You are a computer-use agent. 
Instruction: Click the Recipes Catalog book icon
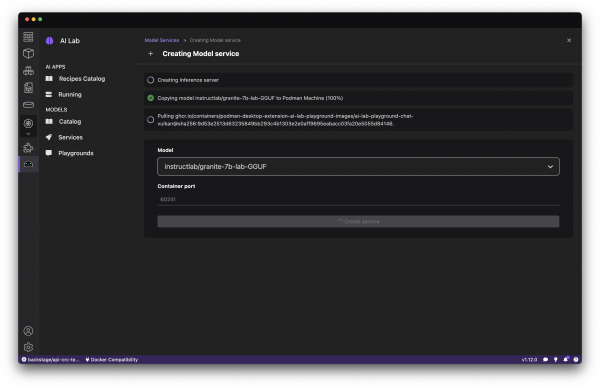(49, 78)
